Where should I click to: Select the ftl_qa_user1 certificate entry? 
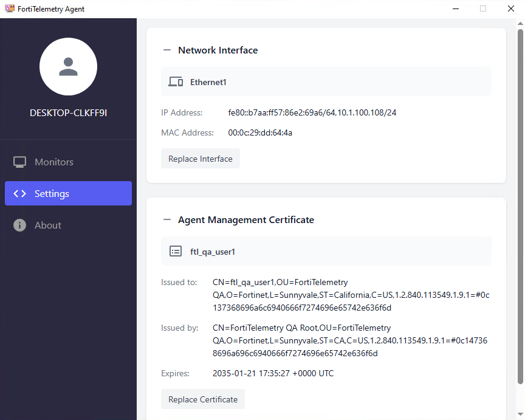click(326, 251)
